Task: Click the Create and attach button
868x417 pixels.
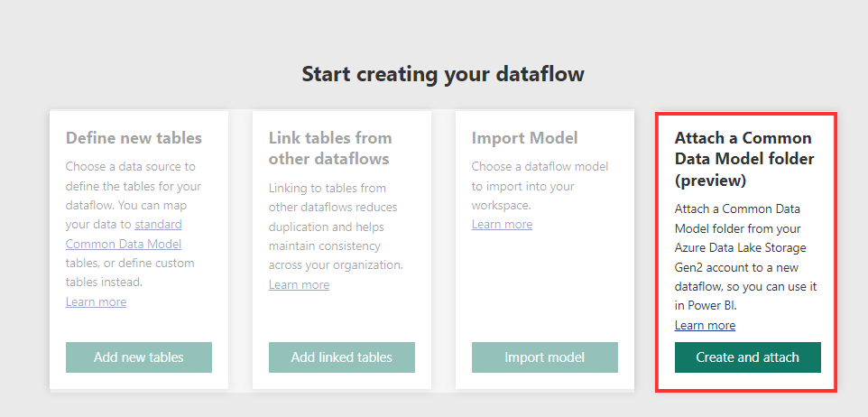Action: [x=747, y=357]
